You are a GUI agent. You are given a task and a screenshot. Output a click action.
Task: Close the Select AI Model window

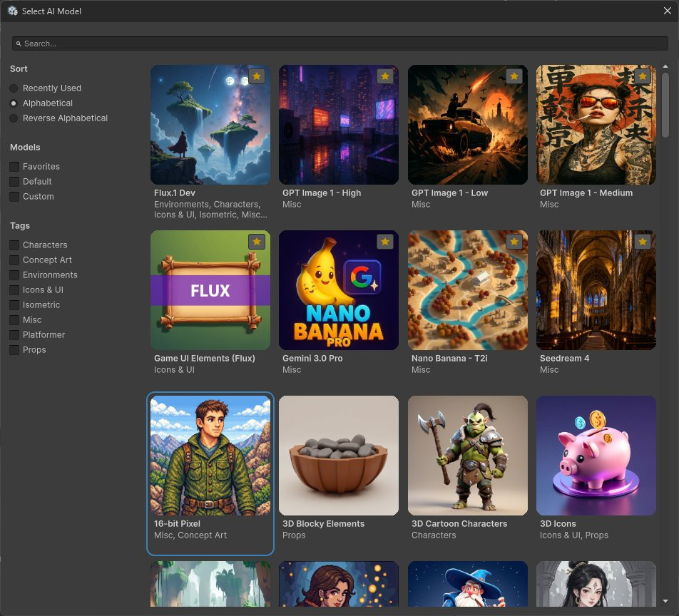pyautogui.click(x=668, y=11)
